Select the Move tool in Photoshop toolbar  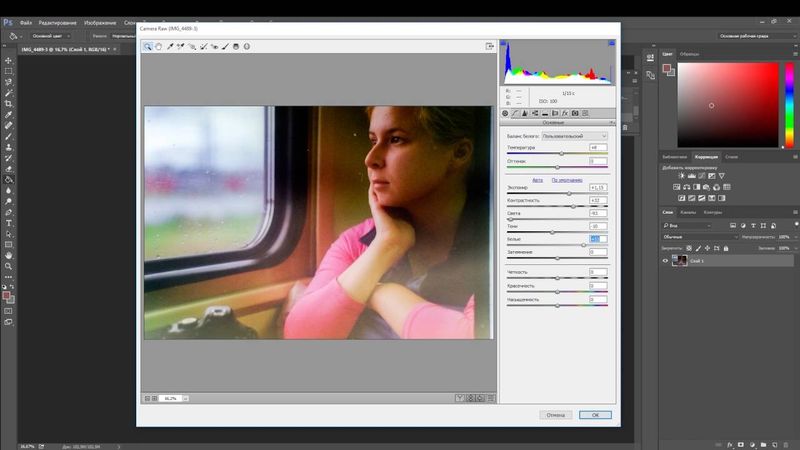8,60
